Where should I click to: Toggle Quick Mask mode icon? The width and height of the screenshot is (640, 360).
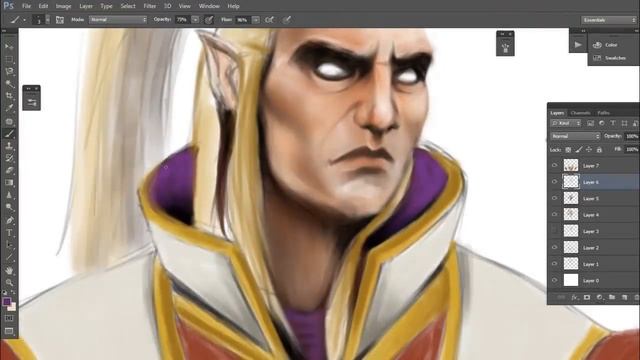(9, 318)
